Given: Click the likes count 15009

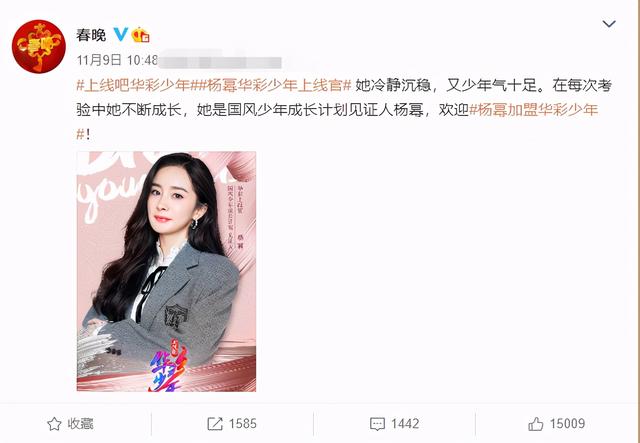Looking at the screenshot, I should click(567, 424).
